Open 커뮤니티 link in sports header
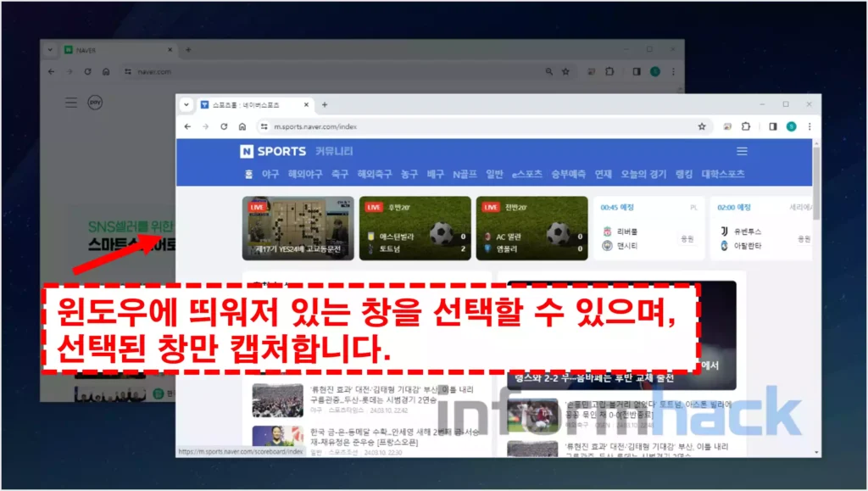 [334, 151]
